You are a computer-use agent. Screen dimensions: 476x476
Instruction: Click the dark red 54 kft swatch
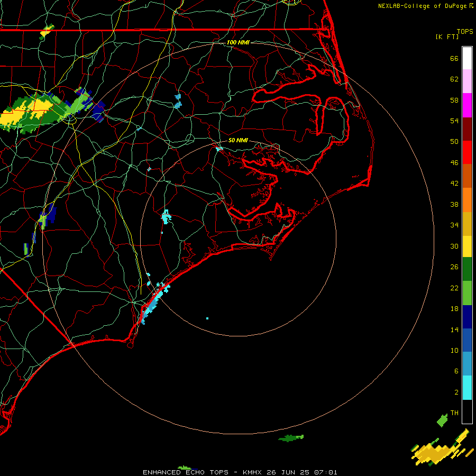coord(467,129)
